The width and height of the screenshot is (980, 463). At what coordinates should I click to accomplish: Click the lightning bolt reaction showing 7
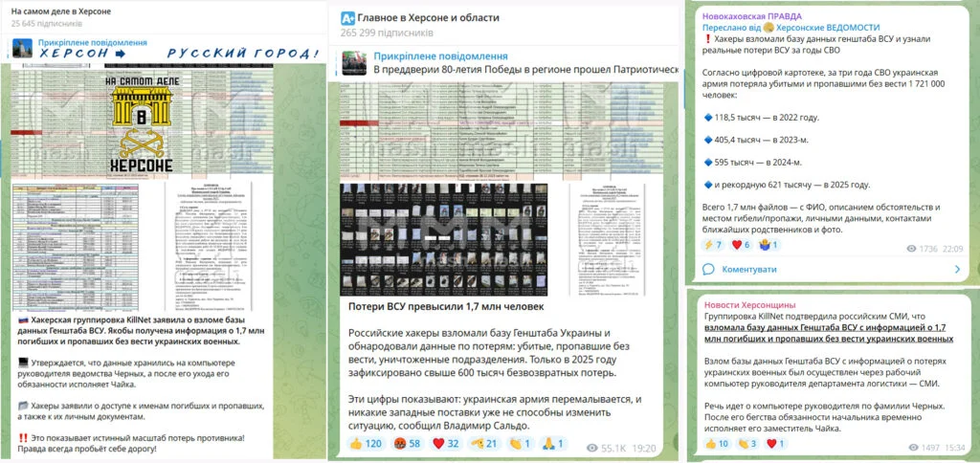coord(711,245)
